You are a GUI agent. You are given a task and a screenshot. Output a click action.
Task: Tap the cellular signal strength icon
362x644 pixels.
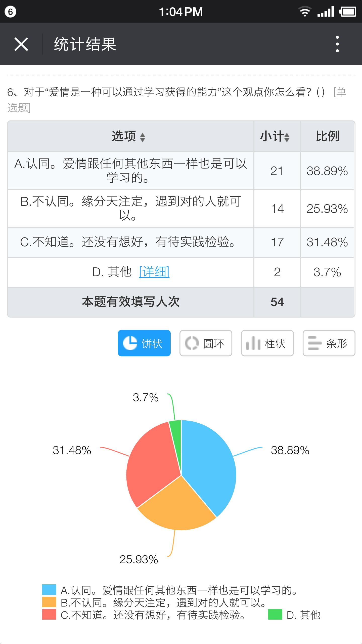(326, 12)
